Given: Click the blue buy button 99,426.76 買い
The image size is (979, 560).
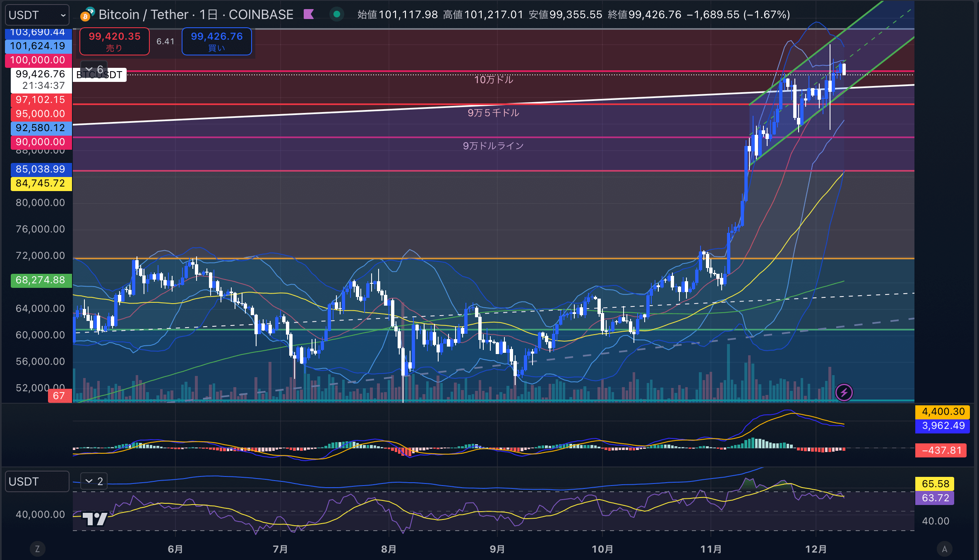Looking at the screenshot, I should (x=217, y=41).
